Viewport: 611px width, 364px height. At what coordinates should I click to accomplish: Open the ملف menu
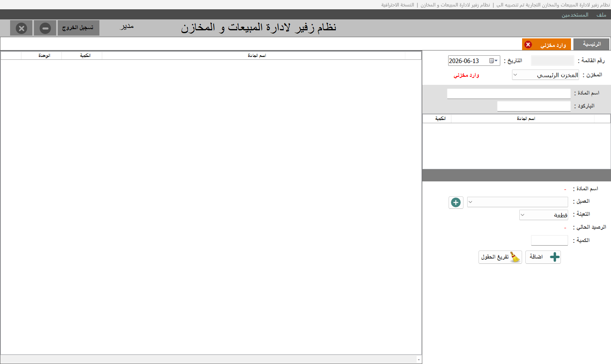pyautogui.click(x=601, y=15)
